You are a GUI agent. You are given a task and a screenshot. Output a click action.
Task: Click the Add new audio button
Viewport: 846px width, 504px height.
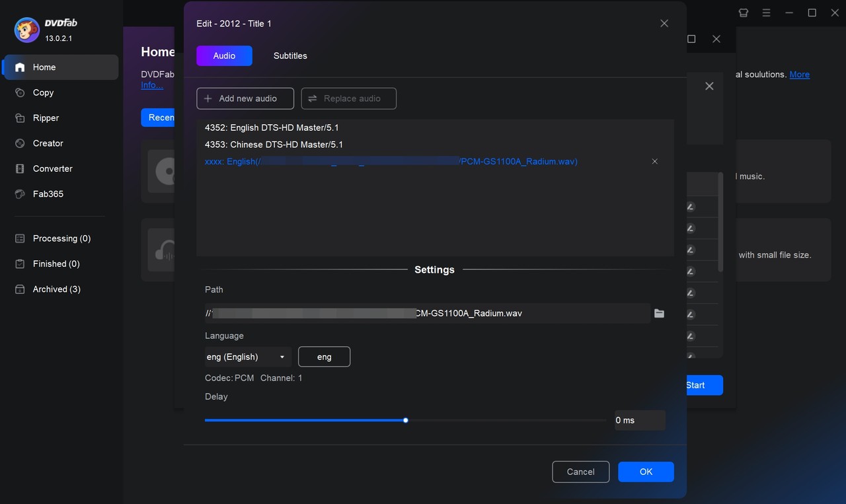[x=245, y=98]
